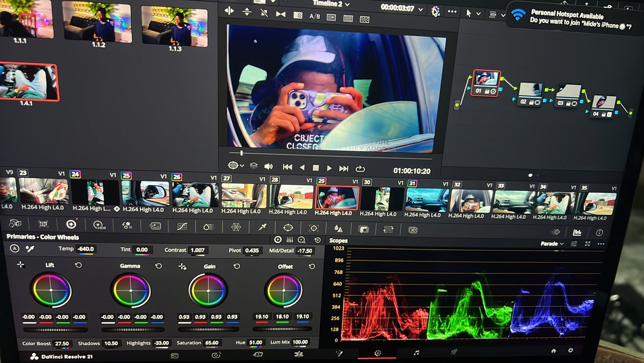Select the white point picker beside Gain
Viewport: 644px width, 363px height.
point(182,265)
